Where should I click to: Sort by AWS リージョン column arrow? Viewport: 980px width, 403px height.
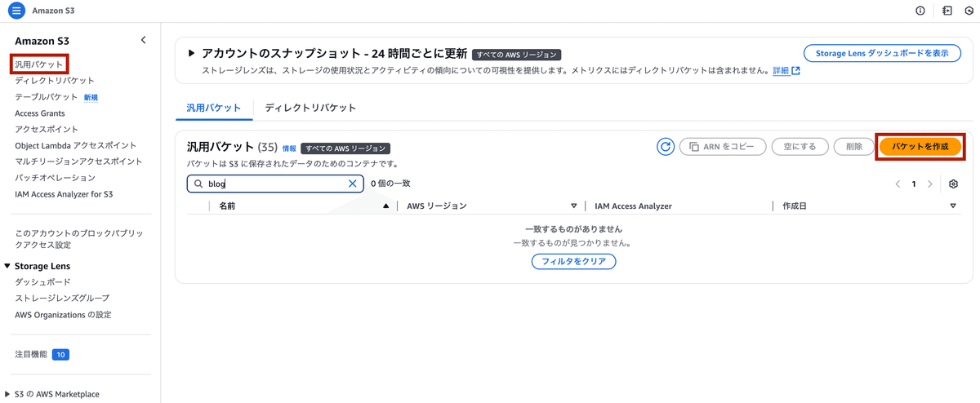click(574, 206)
